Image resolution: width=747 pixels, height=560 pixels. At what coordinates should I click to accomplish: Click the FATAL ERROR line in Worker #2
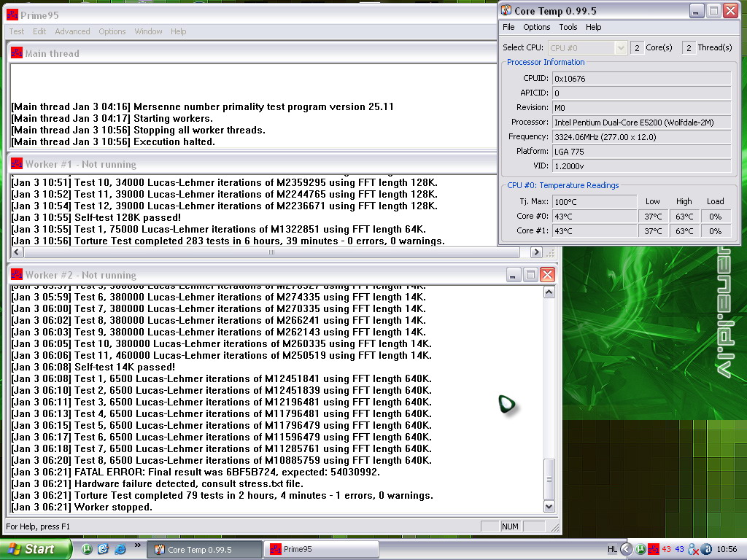196,472
